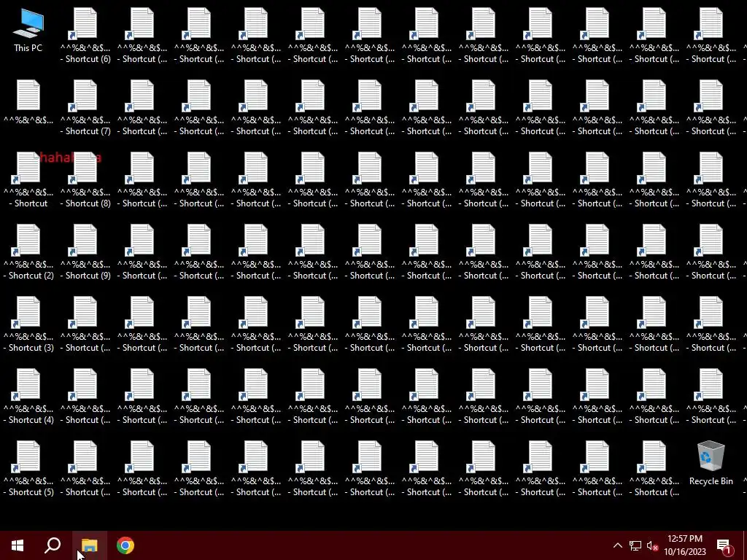Select the file labeled Shortcut (8)

point(85,180)
